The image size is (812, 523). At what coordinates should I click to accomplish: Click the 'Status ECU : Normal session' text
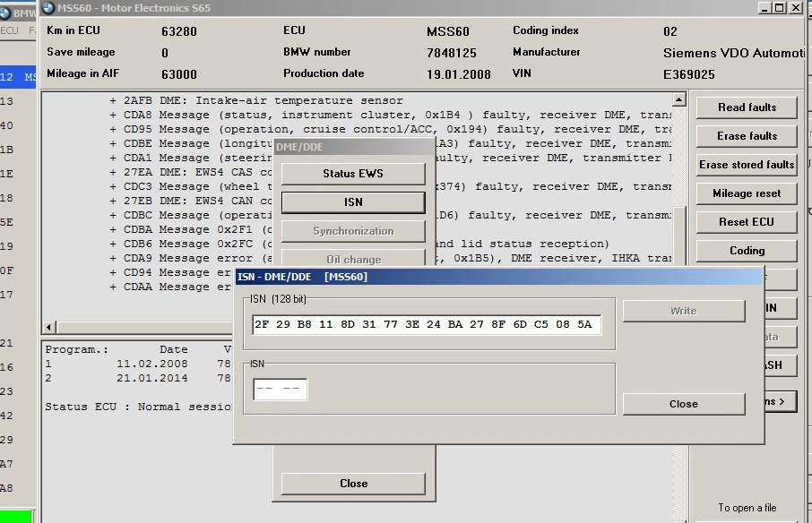point(138,407)
